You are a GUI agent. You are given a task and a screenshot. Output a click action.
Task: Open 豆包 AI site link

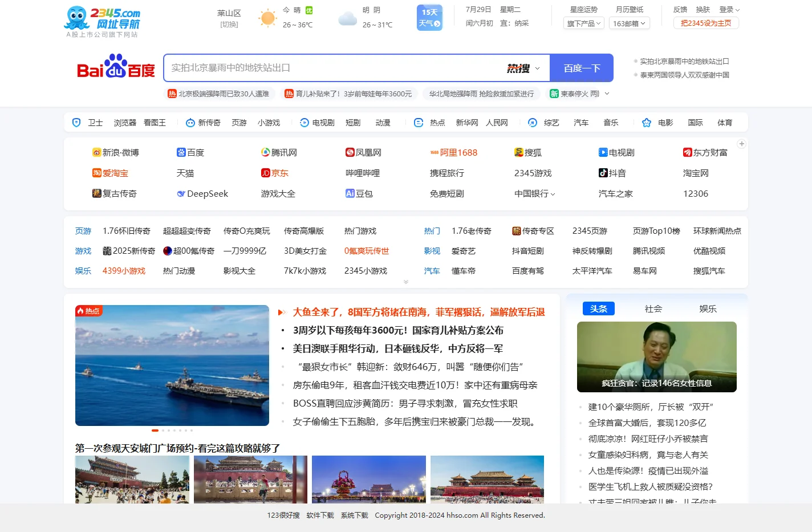pyautogui.click(x=359, y=193)
